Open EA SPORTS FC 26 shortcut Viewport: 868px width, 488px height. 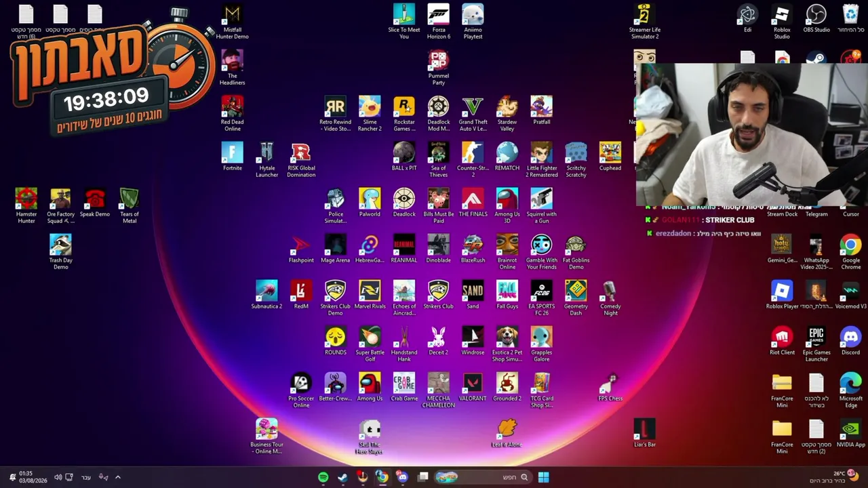point(541,298)
